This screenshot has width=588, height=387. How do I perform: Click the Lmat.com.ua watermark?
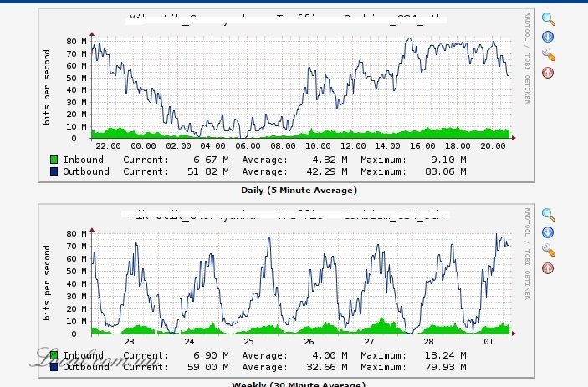point(95,359)
